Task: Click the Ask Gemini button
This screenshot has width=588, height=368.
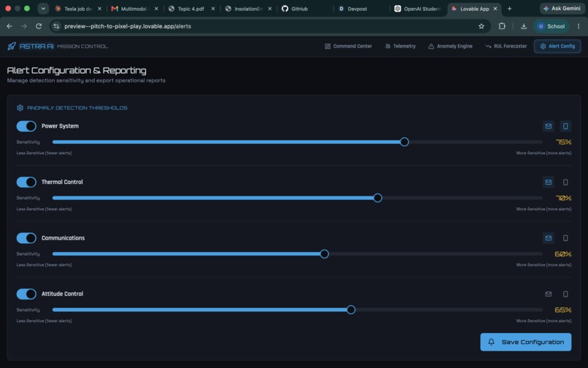Action: click(562, 8)
